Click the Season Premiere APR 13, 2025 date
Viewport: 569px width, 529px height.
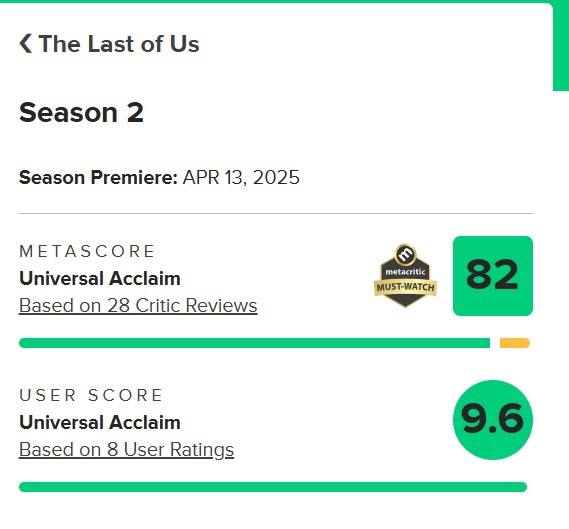241,177
